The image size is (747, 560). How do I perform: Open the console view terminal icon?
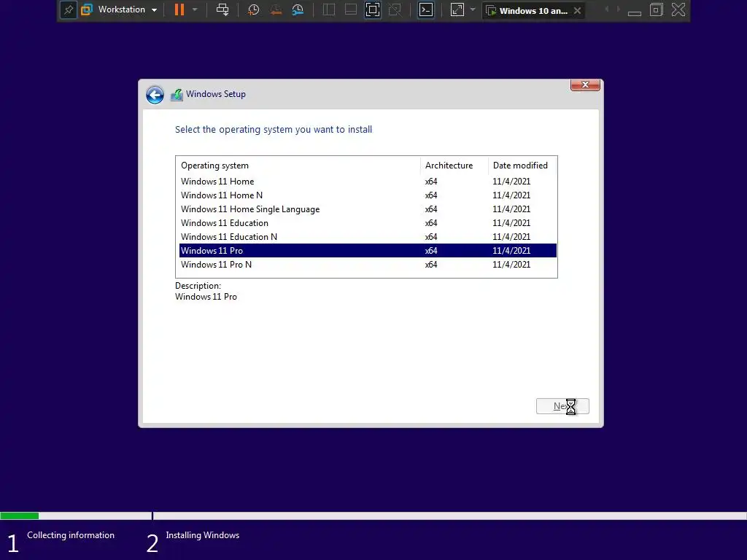426,9
